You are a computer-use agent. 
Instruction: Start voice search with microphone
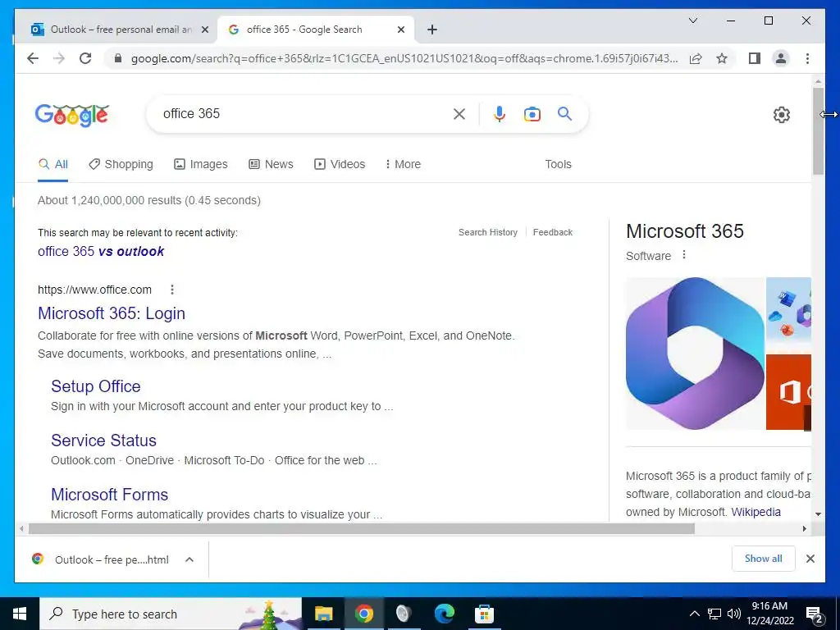click(499, 113)
